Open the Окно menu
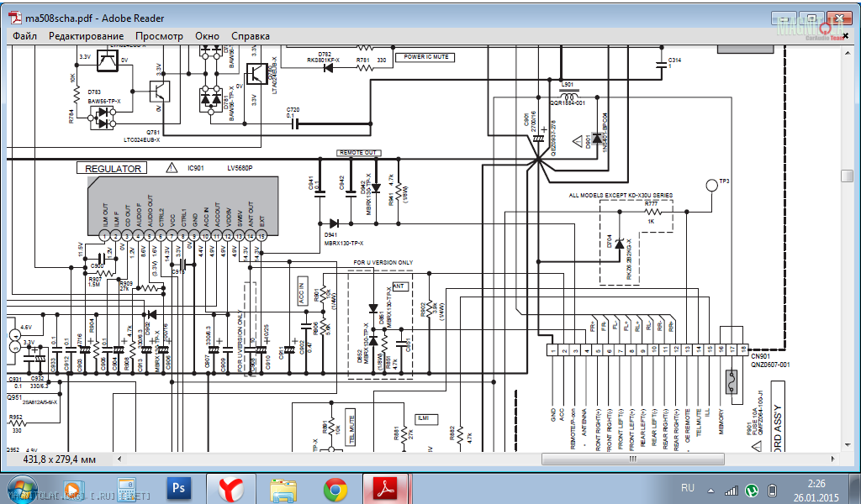This screenshot has height=504, width=861. tap(207, 36)
